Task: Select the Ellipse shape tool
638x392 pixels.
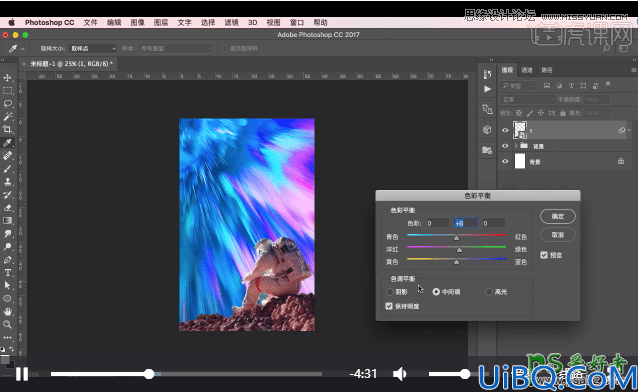Action: click(x=7, y=298)
